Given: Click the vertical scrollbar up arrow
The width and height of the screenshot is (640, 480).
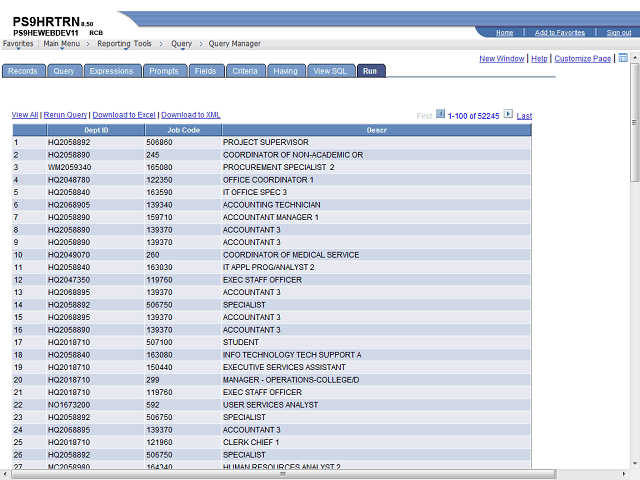Looking at the screenshot, I should (x=635, y=58).
